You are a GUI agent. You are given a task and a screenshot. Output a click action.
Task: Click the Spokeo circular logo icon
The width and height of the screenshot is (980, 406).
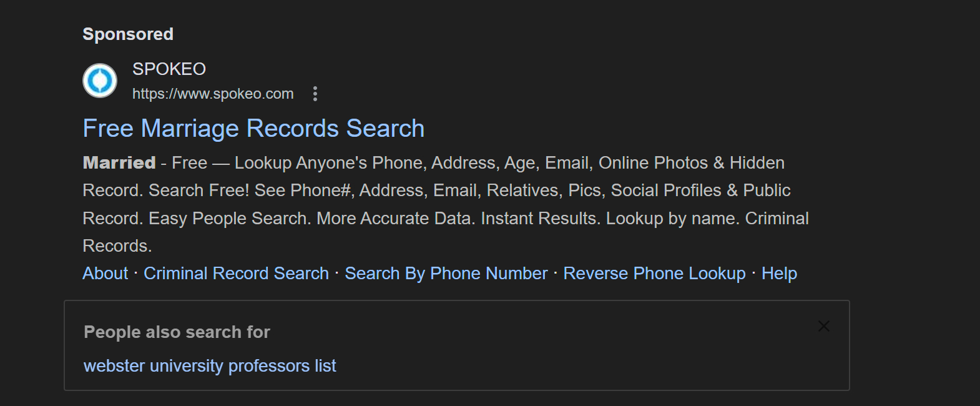pos(100,80)
